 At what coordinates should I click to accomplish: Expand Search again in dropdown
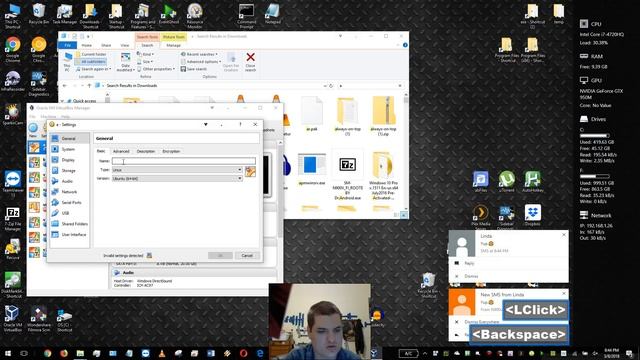(x=93, y=69)
